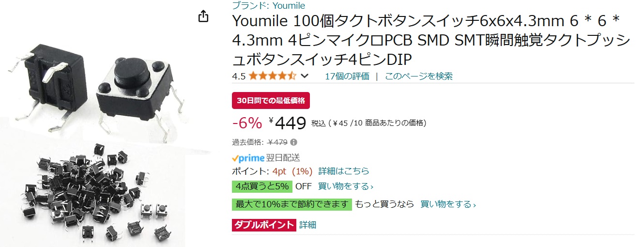Click 買い物をする next to もっと買うなら

coord(448,204)
